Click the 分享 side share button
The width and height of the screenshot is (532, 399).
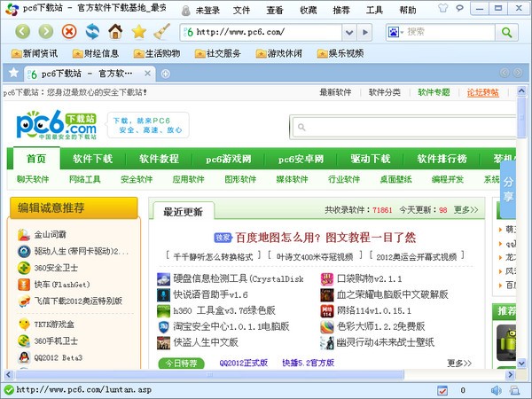pos(508,190)
